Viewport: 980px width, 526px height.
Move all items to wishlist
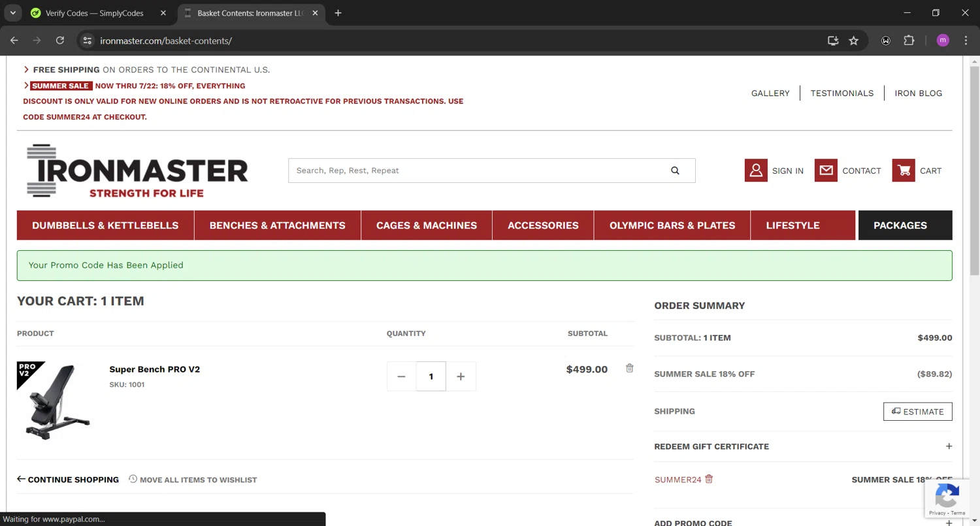(x=193, y=480)
